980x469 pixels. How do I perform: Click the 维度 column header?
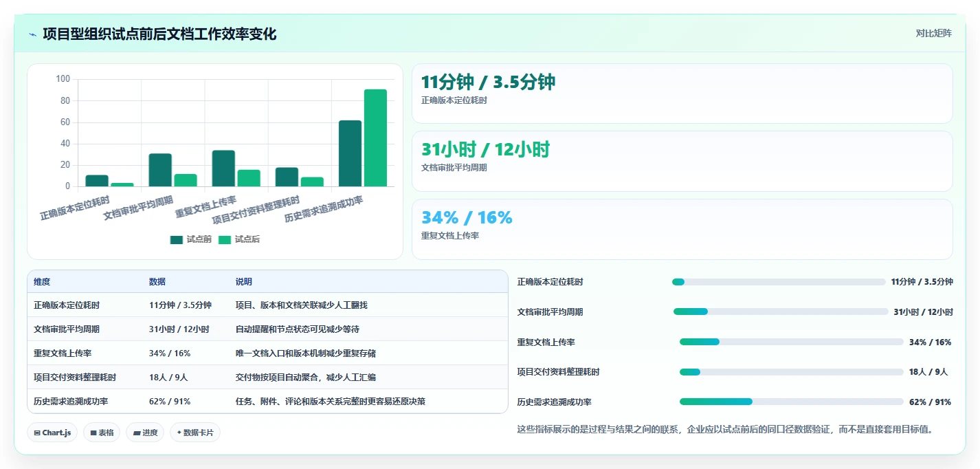point(42,282)
